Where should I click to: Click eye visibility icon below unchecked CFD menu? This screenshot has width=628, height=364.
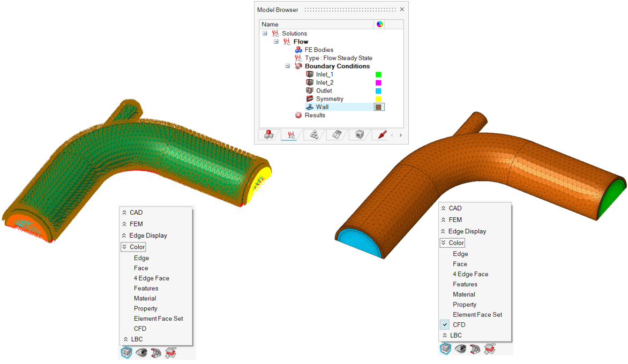click(x=141, y=352)
